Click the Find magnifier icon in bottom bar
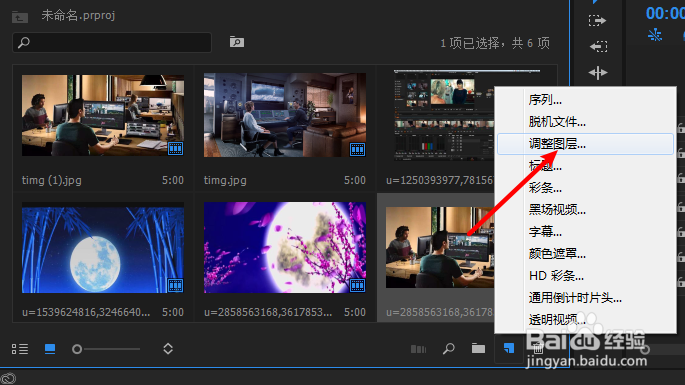The height and width of the screenshot is (385, 685). [x=449, y=349]
